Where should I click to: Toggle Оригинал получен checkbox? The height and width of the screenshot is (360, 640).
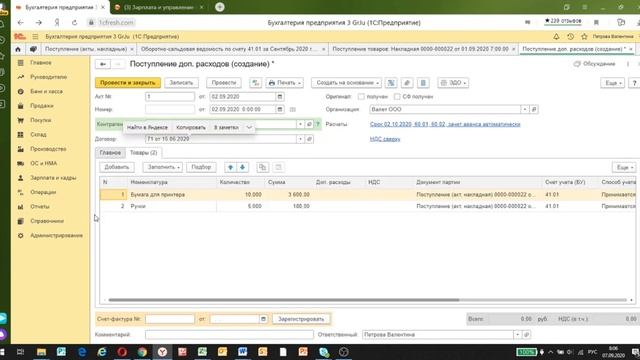(x=361, y=97)
